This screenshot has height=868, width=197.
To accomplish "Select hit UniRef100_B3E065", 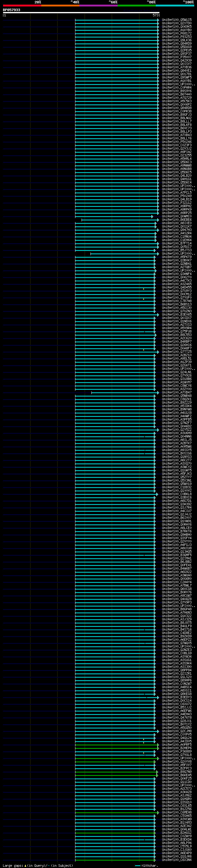I will coord(177,314).
